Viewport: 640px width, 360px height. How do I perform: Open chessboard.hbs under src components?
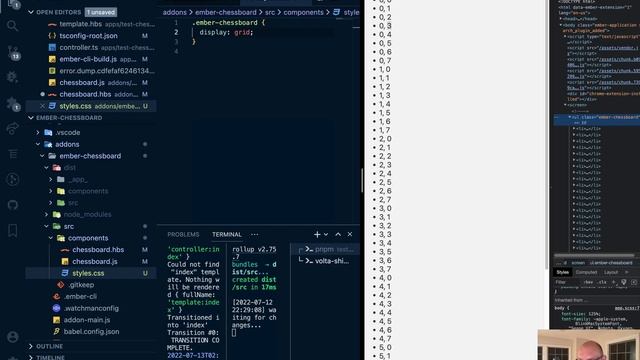coord(91,249)
